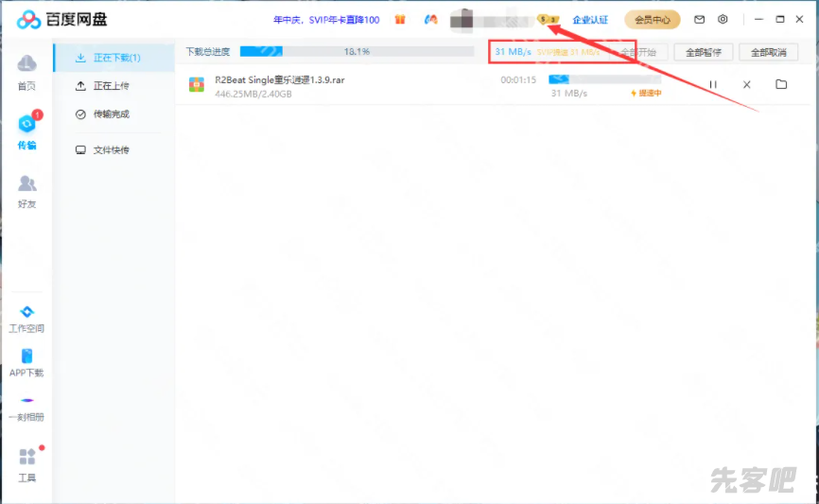Open download folder for R2Beat file
819x504 pixels.
pos(781,85)
